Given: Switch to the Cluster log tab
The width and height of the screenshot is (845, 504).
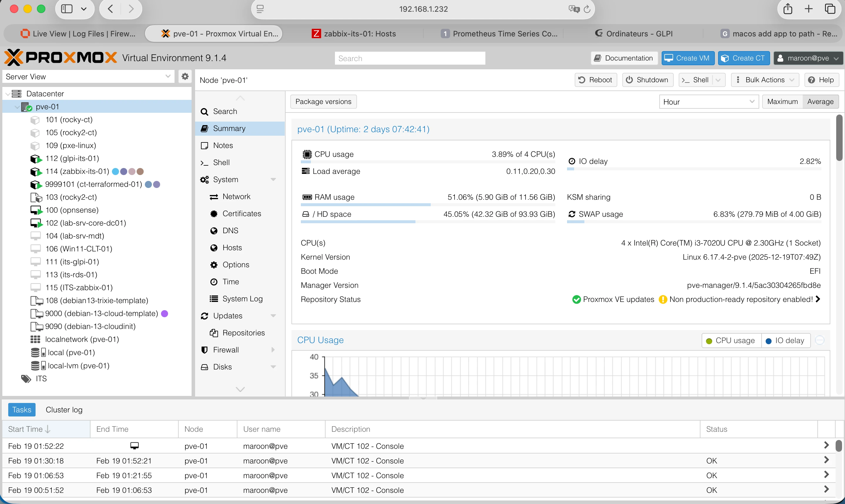Looking at the screenshot, I should click(x=64, y=410).
